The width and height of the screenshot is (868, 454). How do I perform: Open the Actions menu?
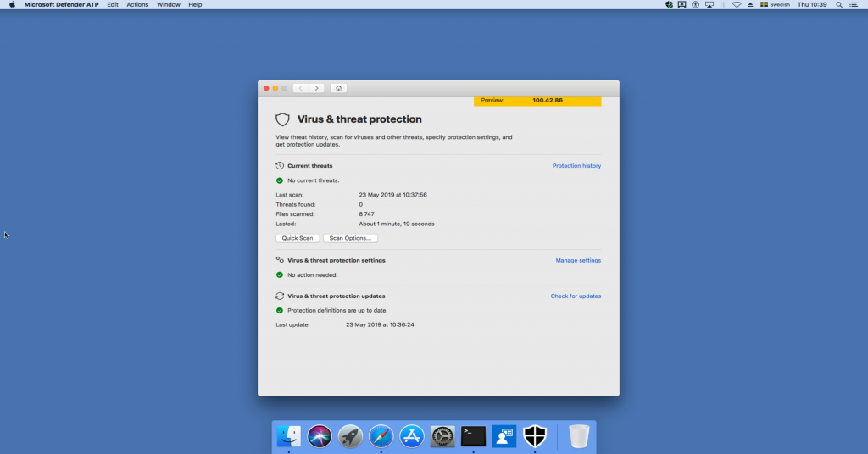(137, 4)
